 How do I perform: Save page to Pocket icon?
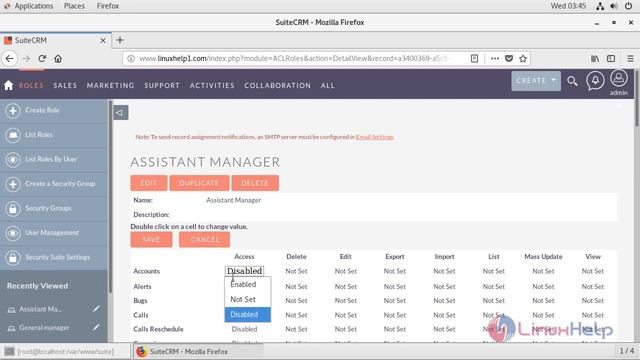click(x=509, y=58)
